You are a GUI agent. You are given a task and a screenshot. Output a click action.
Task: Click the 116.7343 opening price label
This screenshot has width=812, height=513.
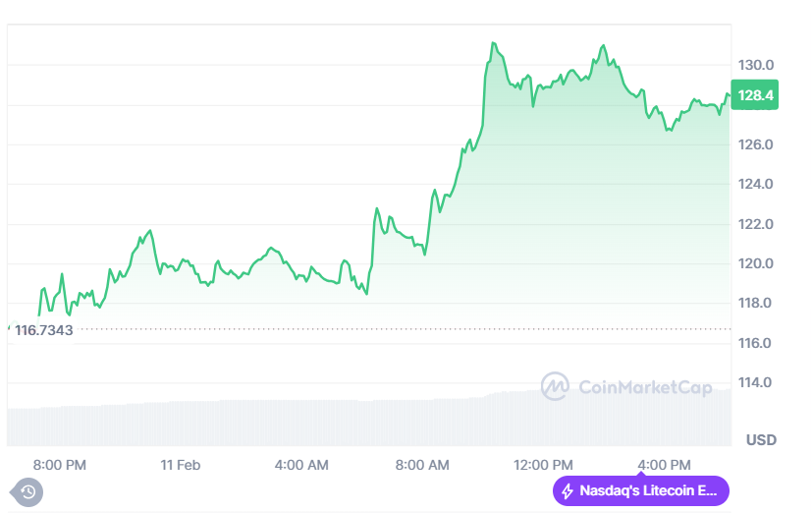click(43, 330)
